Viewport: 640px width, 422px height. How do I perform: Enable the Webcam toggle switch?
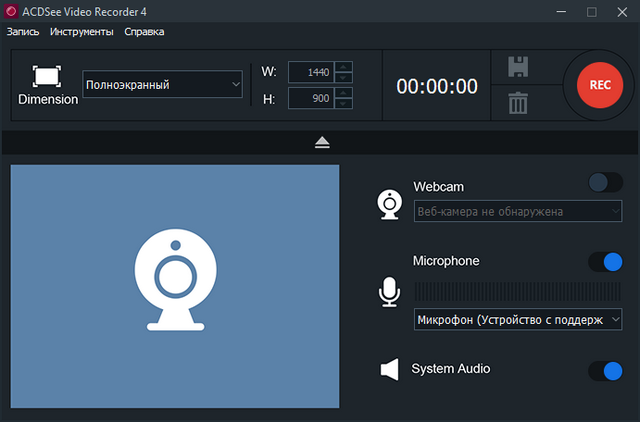[606, 182]
